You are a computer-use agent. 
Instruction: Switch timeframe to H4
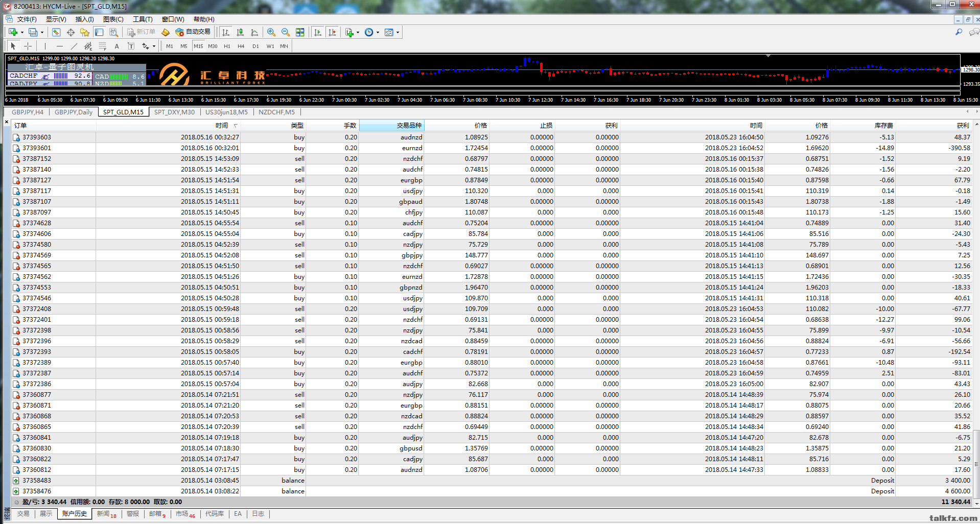(x=241, y=46)
